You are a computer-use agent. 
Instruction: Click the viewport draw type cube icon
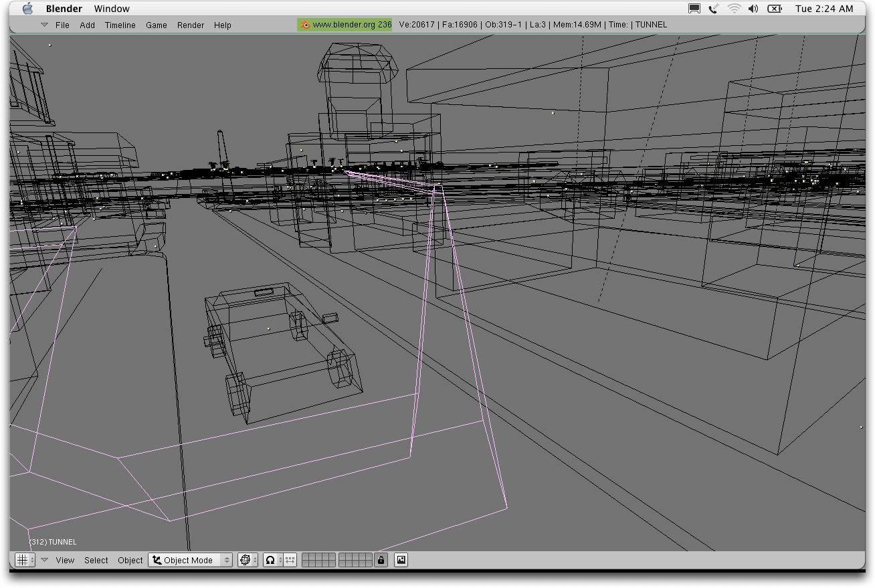tap(246, 560)
